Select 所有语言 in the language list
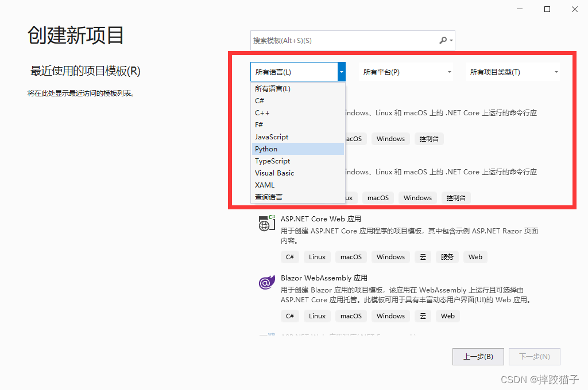 pos(298,89)
